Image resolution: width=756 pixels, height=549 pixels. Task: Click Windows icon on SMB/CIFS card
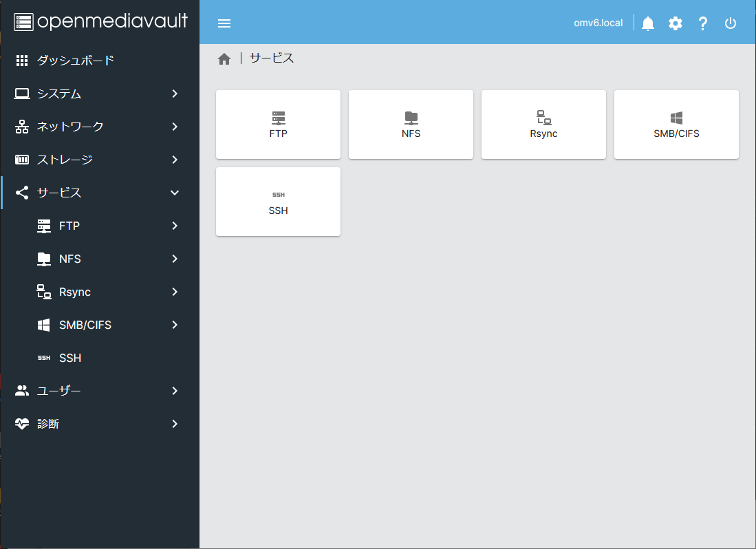coord(676,118)
